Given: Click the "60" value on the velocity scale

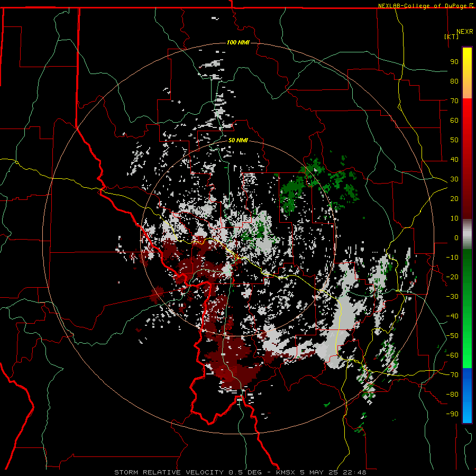Looking at the screenshot, I should tap(454, 120).
